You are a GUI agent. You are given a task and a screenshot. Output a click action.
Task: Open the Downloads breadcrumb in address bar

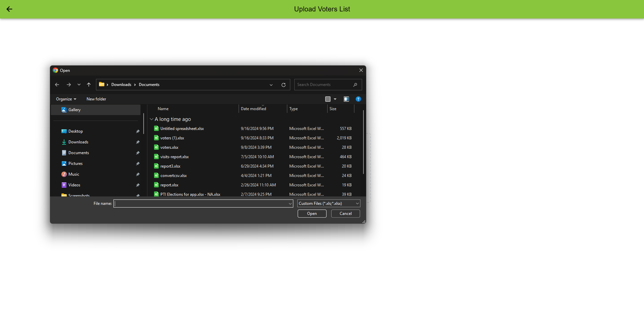[x=121, y=85]
